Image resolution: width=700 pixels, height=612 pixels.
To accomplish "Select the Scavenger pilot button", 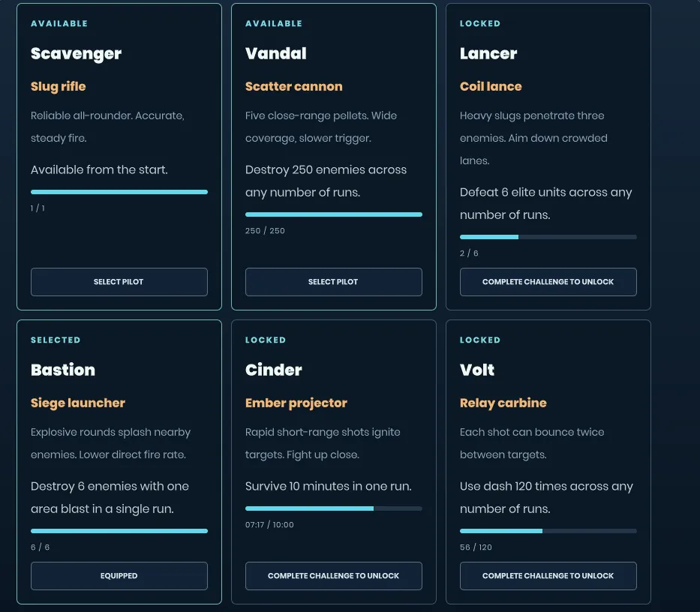I will (119, 282).
